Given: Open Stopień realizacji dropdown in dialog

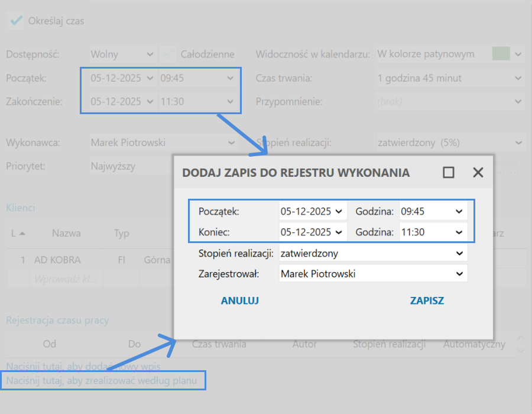Looking at the screenshot, I should [459, 253].
